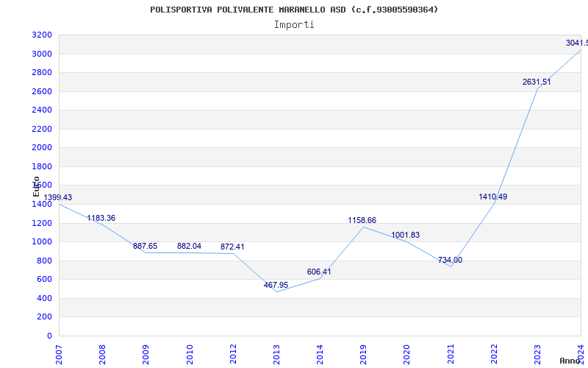Image resolution: width=588 pixels, height=368 pixels.
Task: Click the y-axis value 2000
Action: pyautogui.click(x=42, y=148)
